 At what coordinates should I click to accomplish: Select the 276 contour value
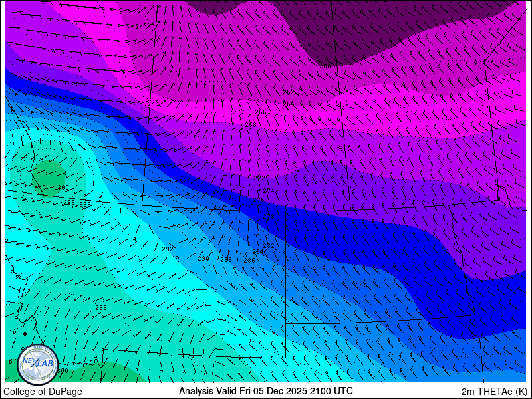point(259,200)
